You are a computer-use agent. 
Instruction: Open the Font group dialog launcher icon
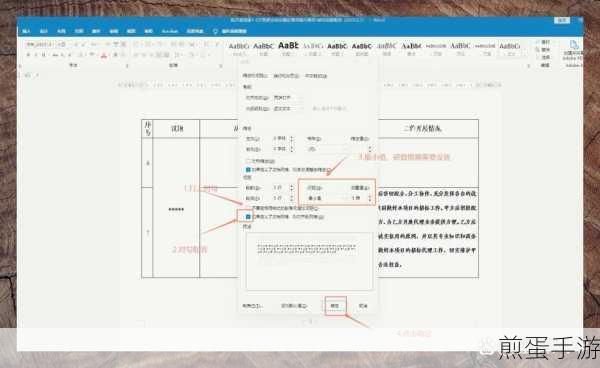127,66
